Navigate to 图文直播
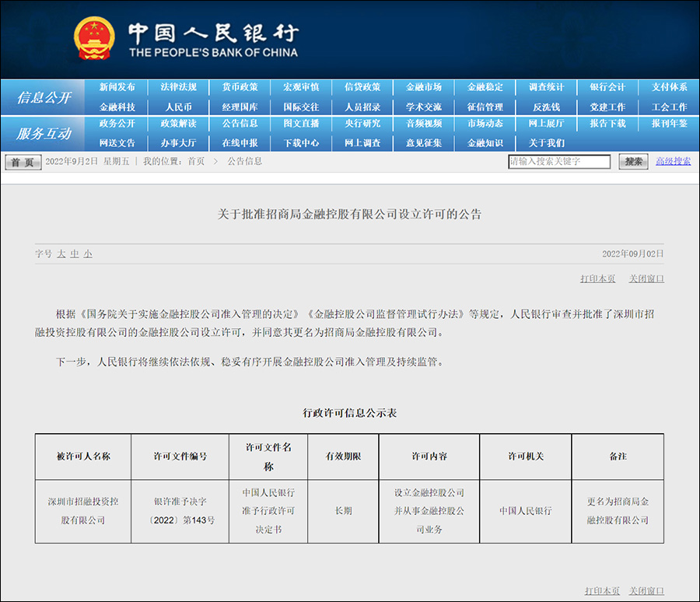Viewport: 700px width, 602px height. pyautogui.click(x=301, y=123)
